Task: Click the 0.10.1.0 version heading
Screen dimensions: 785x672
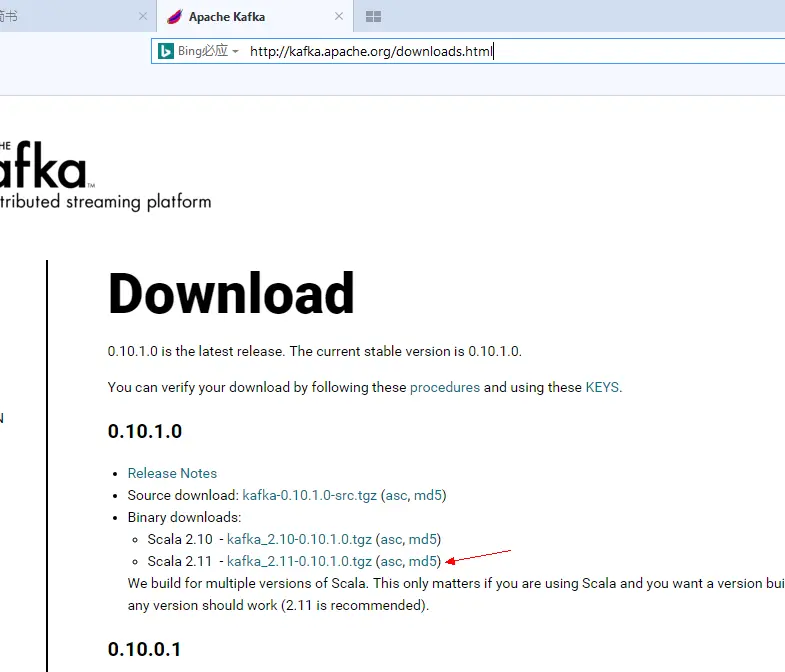Action: tap(145, 431)
